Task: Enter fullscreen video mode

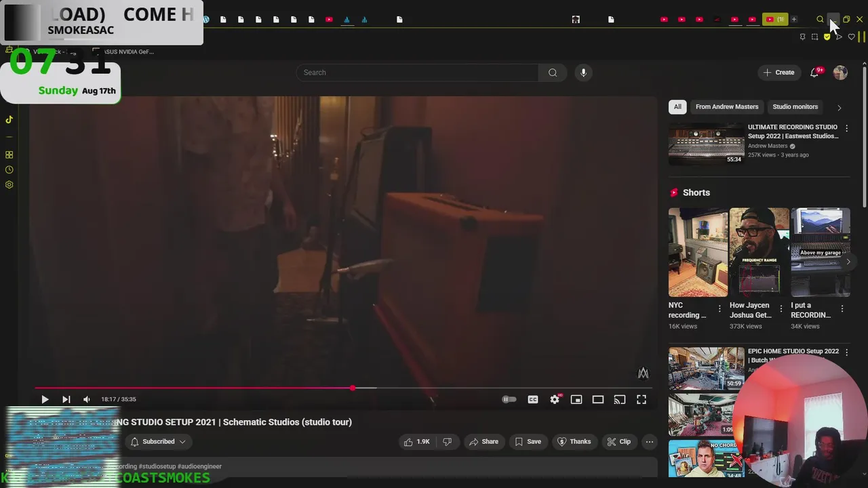Action: click(x=642, y=399)
